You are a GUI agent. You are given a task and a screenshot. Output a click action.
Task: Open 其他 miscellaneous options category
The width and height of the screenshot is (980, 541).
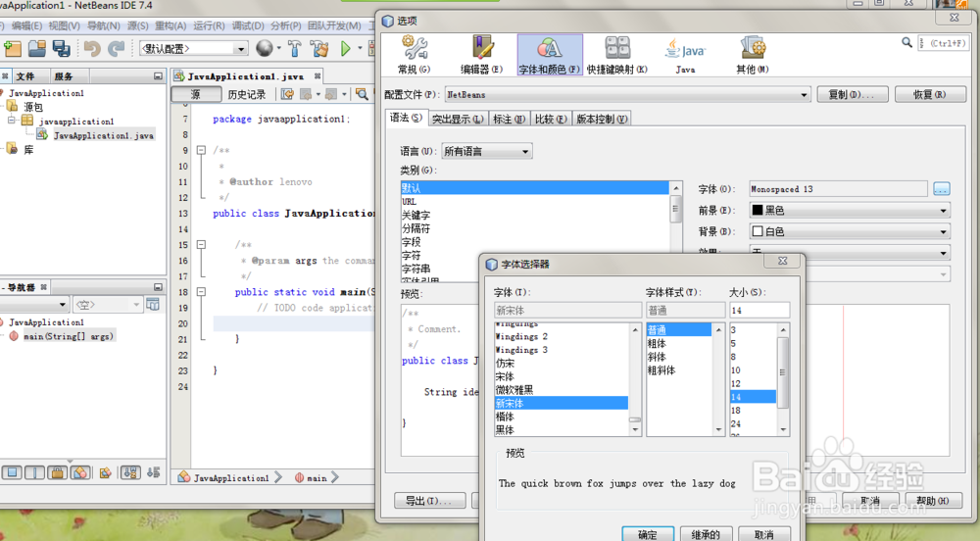[x=753, y=55]
